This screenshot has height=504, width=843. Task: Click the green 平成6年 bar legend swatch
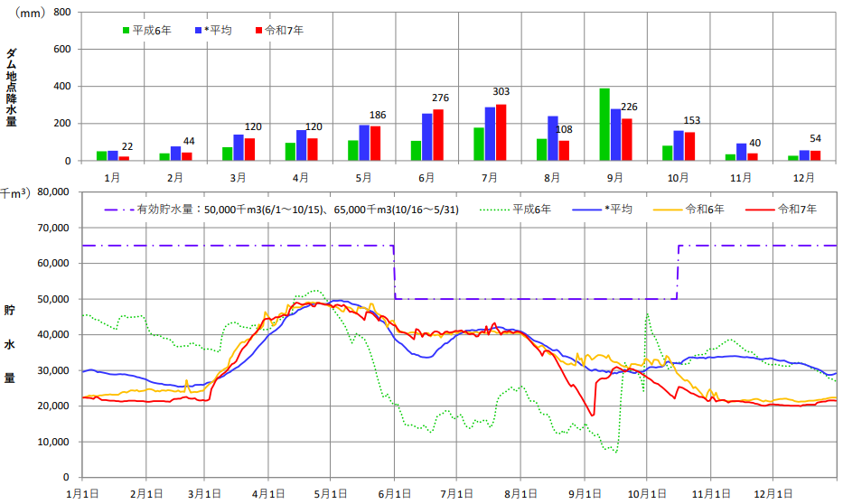pos(126,31)
